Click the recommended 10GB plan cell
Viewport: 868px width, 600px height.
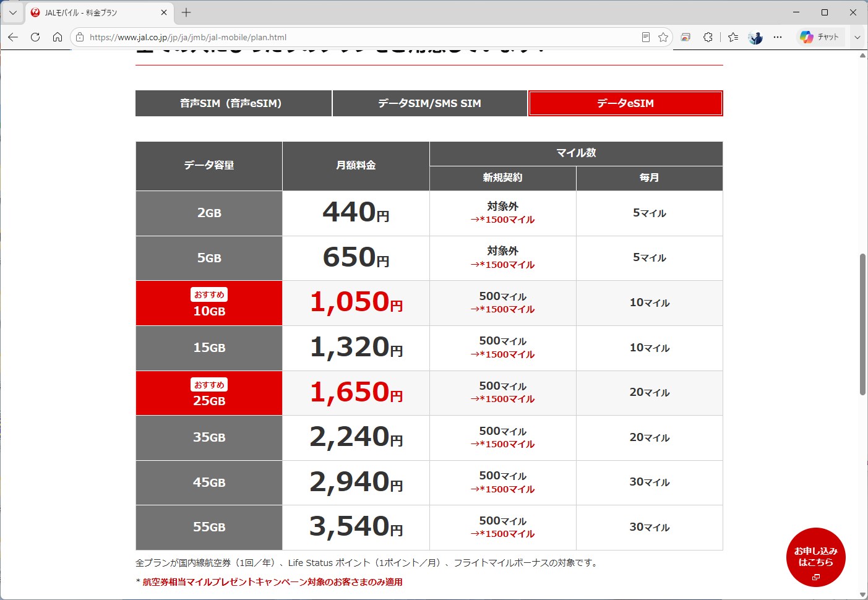pyautogui.click(x=209, y=303)
